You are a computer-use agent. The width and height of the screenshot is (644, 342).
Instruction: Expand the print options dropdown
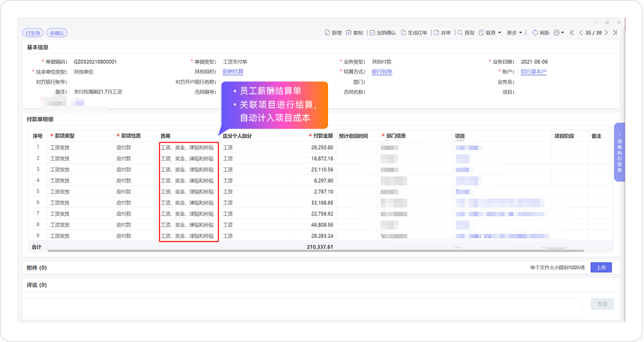tap(562, 33)
